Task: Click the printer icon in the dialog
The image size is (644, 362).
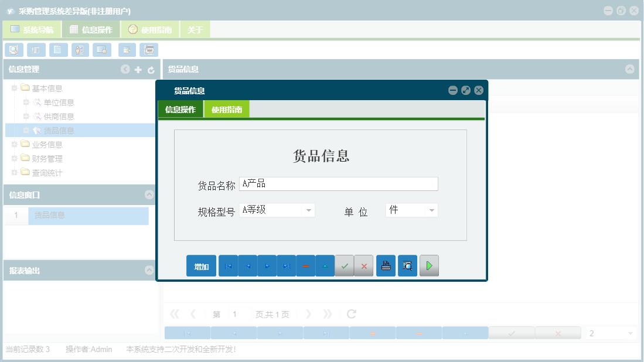Action: pos(386,265)
